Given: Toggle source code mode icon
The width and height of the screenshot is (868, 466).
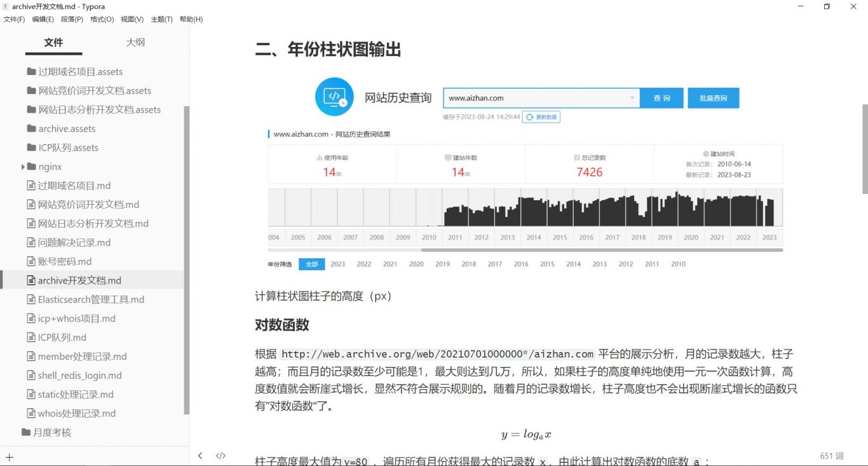Looking at the screenshot, I should pos(220,456).
